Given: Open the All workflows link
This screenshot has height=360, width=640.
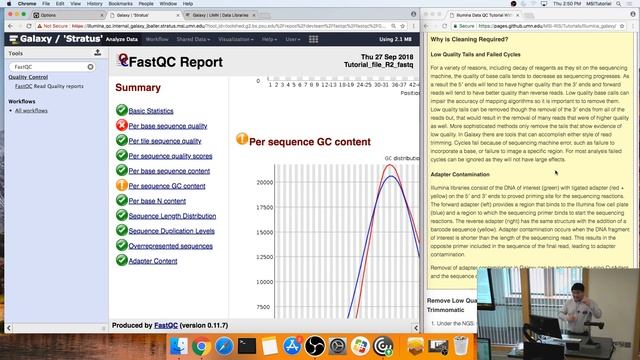Looking at the screenshot, I should click(x=31, y=111).
